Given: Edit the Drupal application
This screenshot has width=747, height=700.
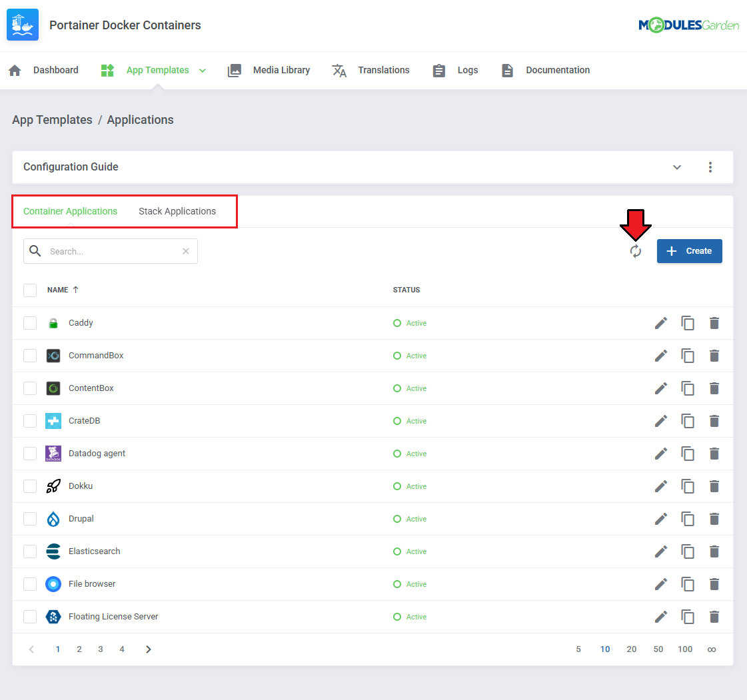Looking at the screenshot, I should tap(661, 519).
